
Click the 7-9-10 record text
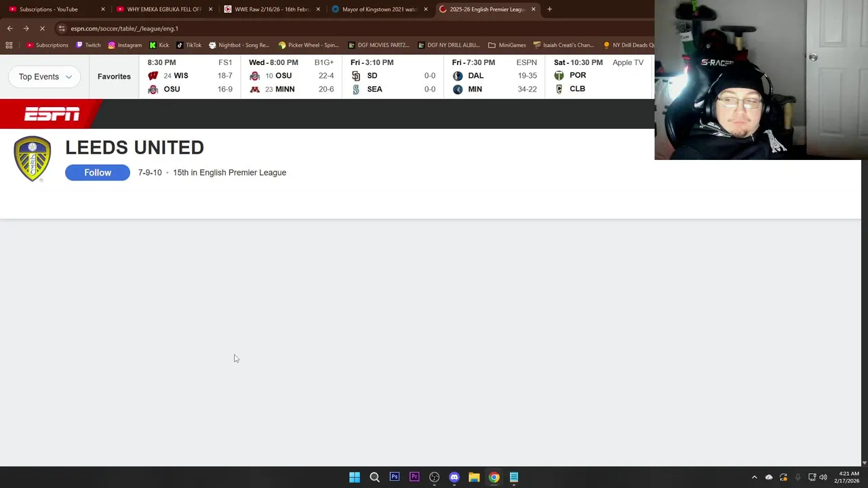150,173
